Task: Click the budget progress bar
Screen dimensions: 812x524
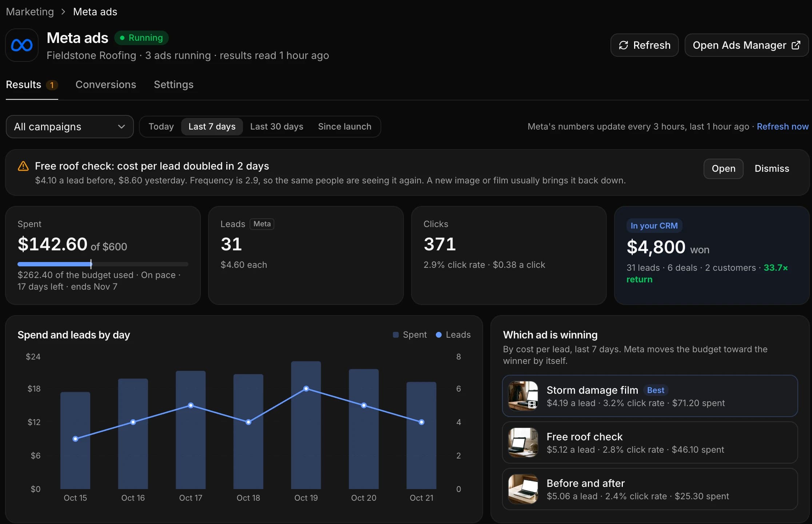Action: pyautogui.click(x=103, y=264)
